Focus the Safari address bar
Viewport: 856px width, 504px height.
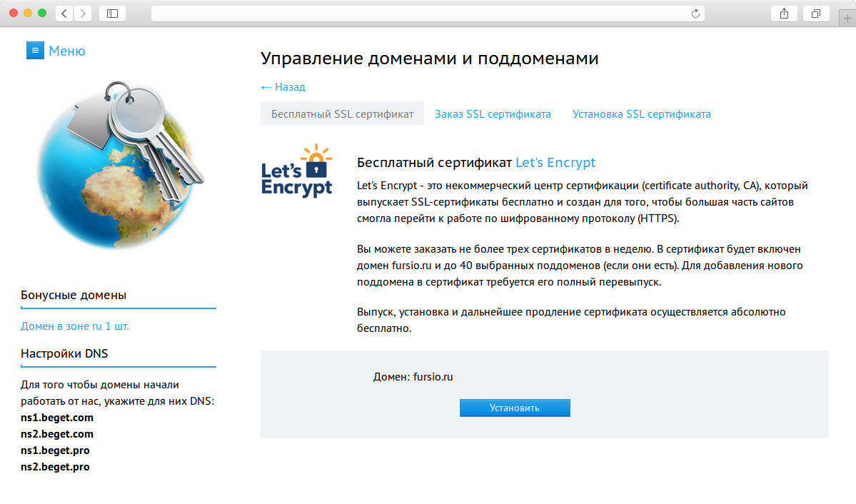(428, 14)
